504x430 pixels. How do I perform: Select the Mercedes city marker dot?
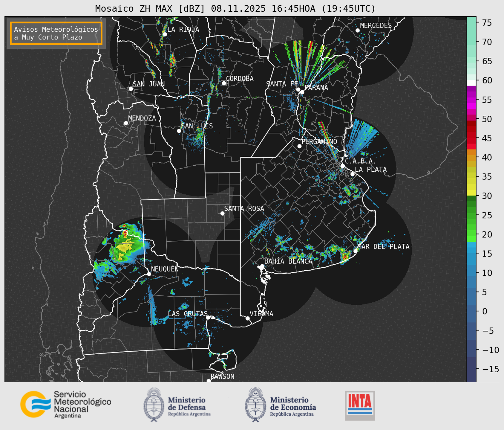click(358, 31)
